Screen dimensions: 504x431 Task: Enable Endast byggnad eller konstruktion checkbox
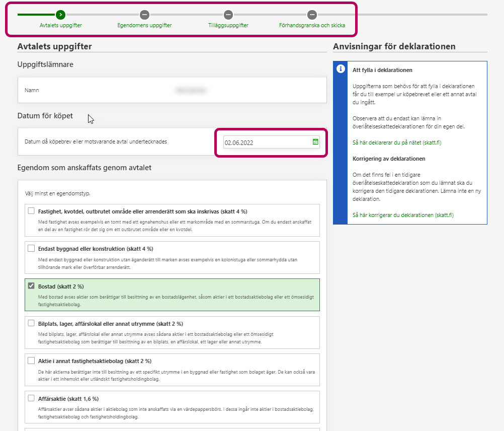[31, 248]
